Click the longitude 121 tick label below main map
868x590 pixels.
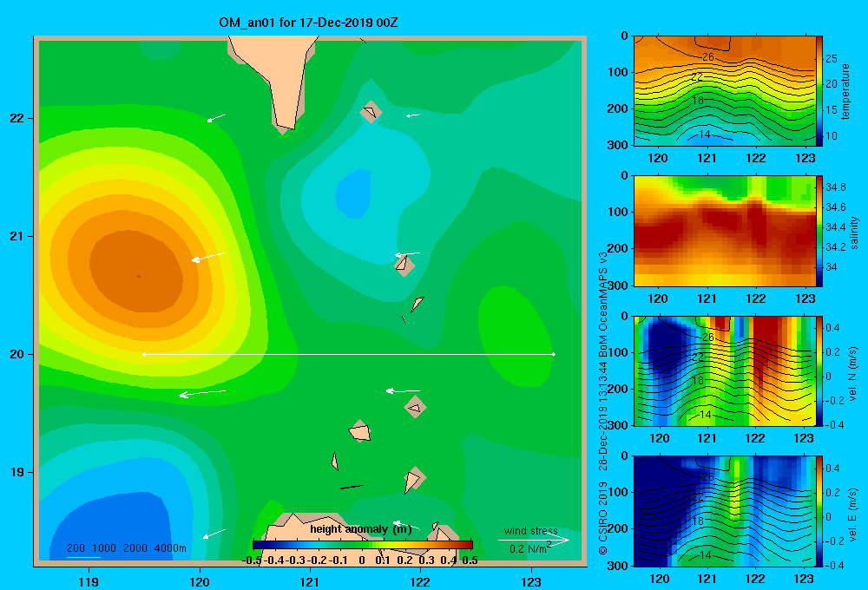[x=310, y=581]
